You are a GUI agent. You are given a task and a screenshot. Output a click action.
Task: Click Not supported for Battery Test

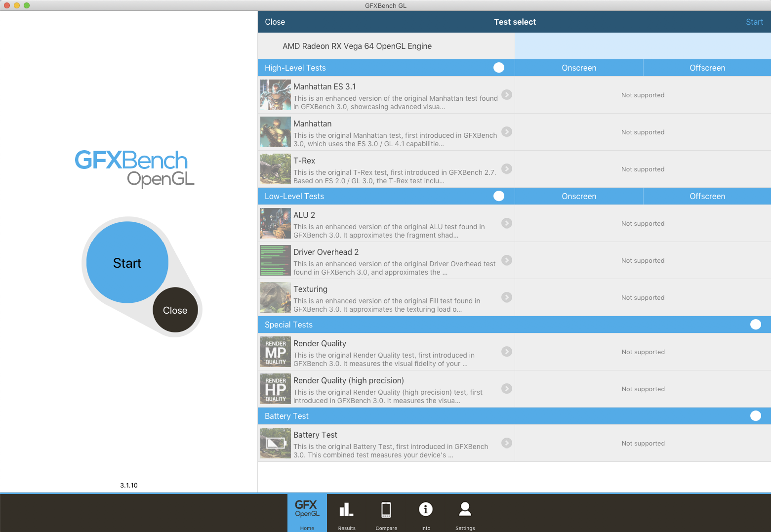[x=643, y=443]
